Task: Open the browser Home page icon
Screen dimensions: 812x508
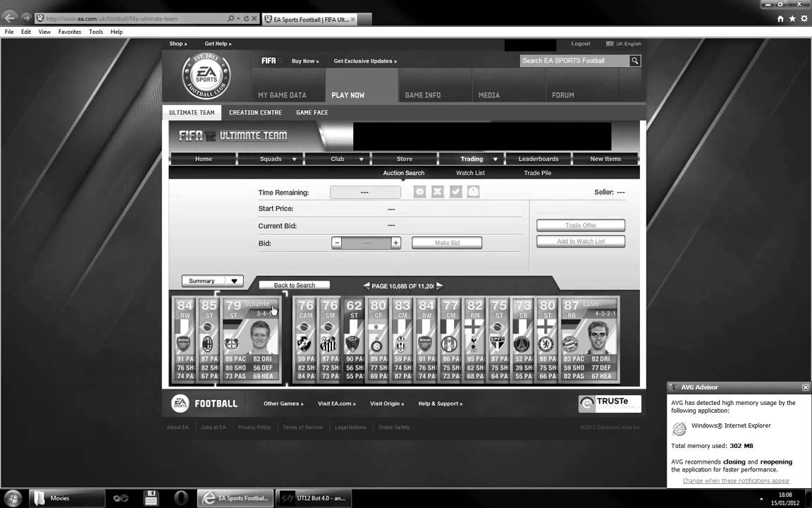Action: [x=780, y=18]
